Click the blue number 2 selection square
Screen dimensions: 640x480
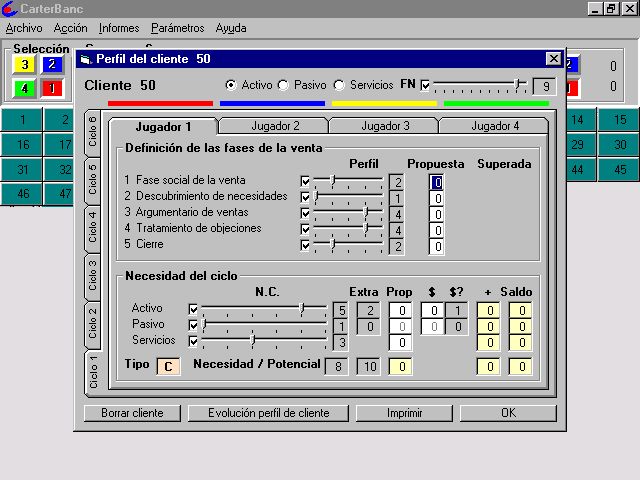pyautogui.click(x=52, y=65)
